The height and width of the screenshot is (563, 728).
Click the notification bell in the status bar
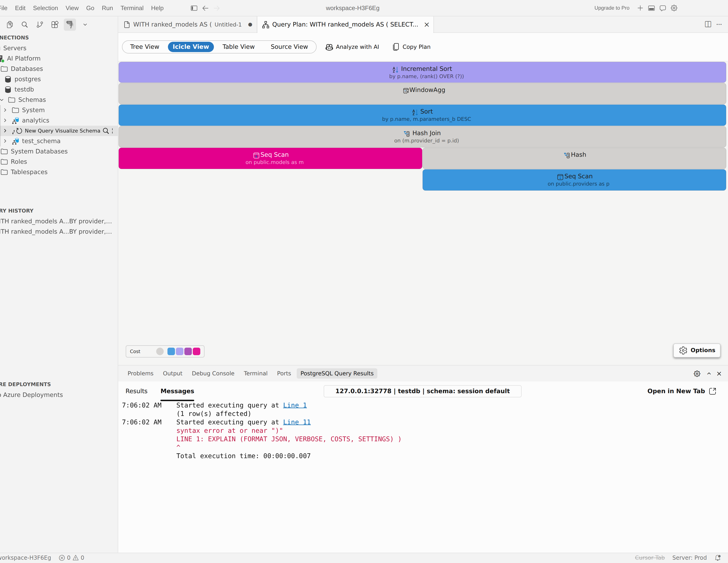[x=718, y=558]
